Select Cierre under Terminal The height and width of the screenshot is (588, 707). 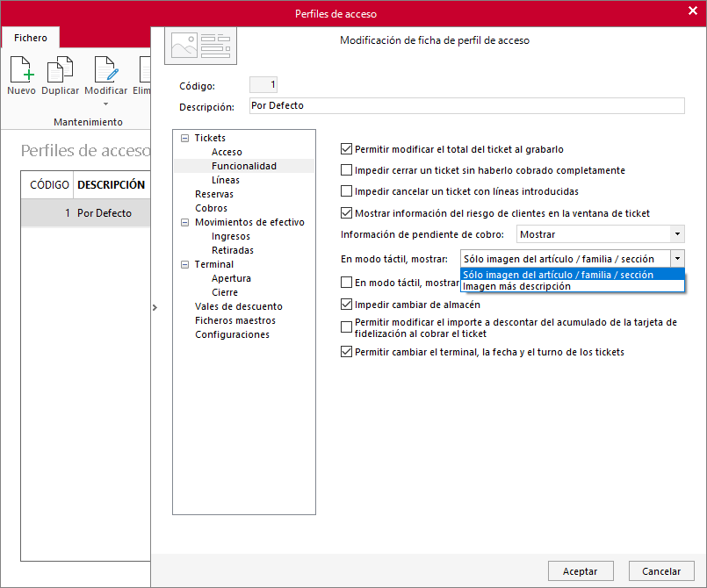coord(225,292)
